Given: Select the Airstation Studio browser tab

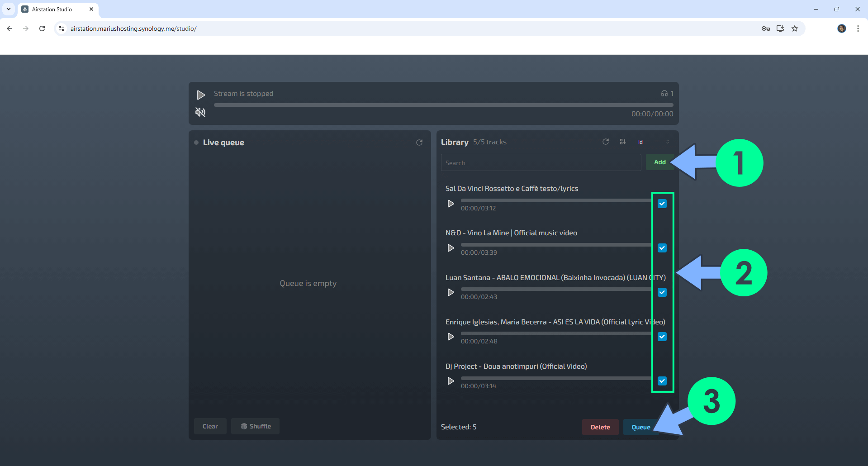Looking at the screenshot, I should (x=58, y=9).
